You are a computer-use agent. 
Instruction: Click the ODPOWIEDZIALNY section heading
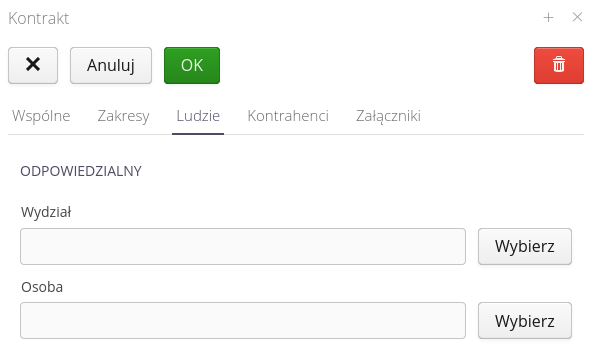(x=81, y=171)
